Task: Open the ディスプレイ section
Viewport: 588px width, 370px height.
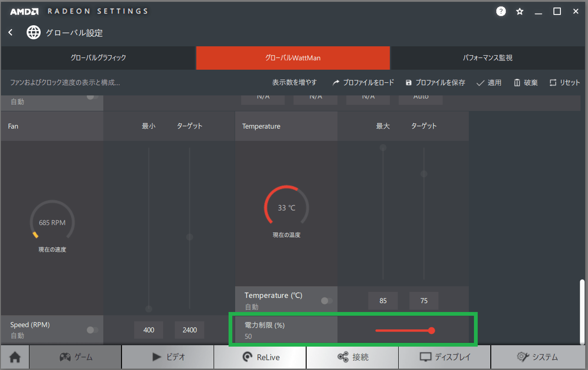Action: click(445, 357)
